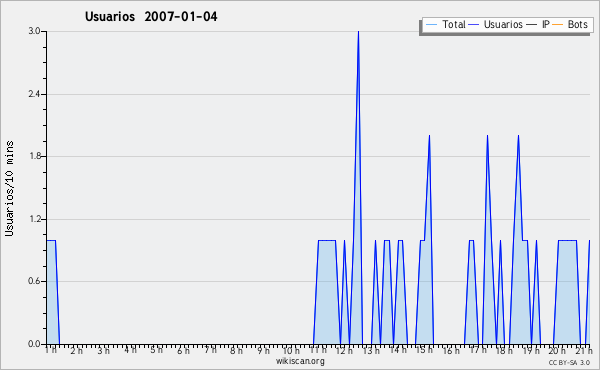Screen dimensions: 600x370
Task: Click the '21 h' x-axis label
Action: click(x=584, y=350)
